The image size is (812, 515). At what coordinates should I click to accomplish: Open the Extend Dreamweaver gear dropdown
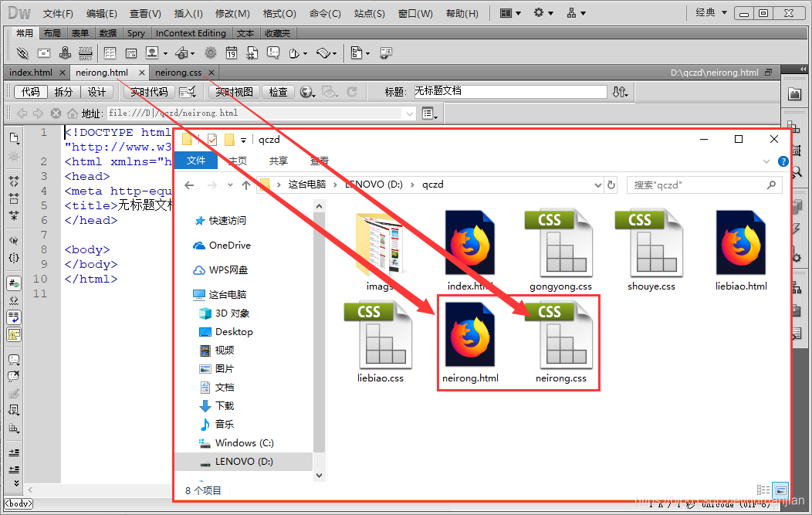point(543,13)
